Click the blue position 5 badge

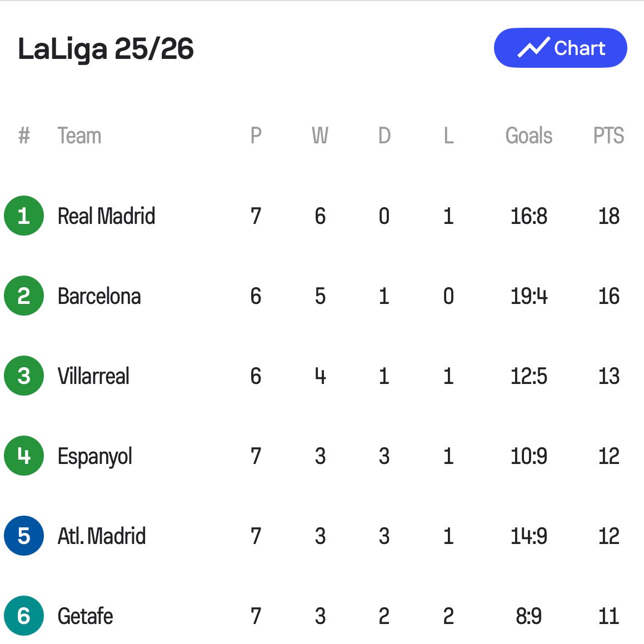pyautogui.click(x=24, y=536)
